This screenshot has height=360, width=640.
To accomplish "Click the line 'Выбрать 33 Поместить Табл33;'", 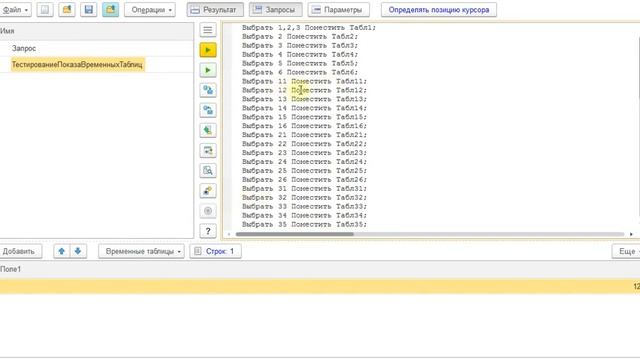I will (304, 207).
